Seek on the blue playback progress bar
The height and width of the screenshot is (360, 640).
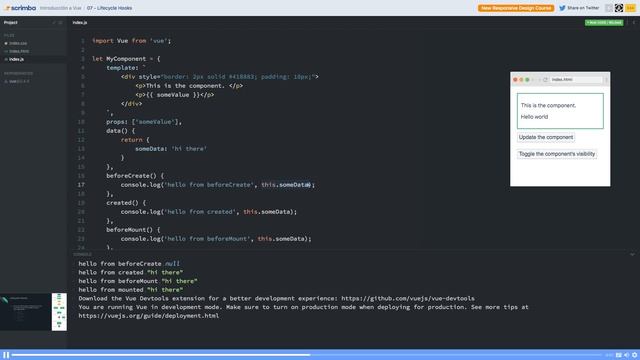[x=306, y=355]
